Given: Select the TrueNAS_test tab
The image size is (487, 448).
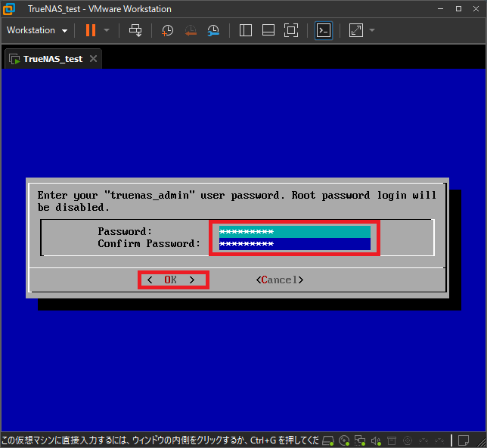Looking at the screenshot, I should (53, 59).
